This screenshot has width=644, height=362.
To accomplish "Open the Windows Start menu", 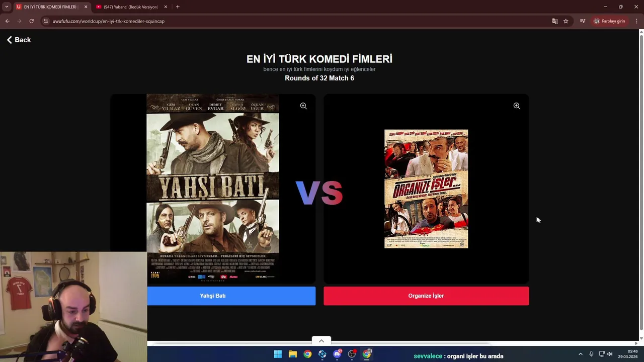I will pyautogui.click(x=278, y=354).
